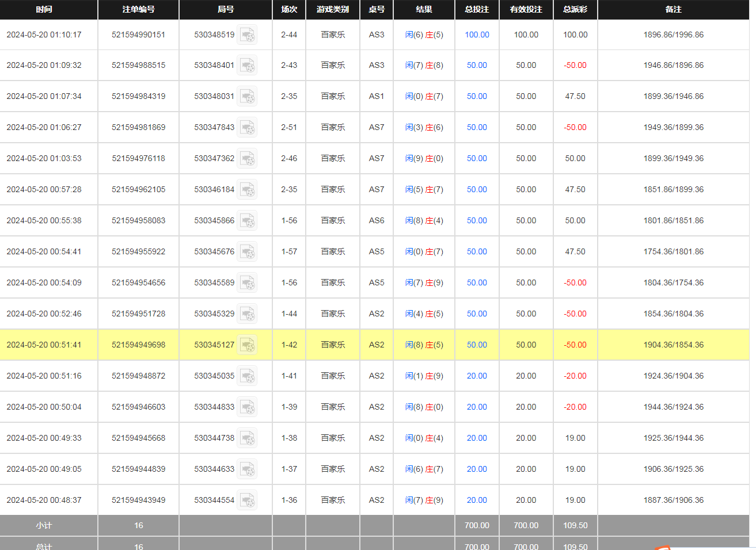The width and height of the screenshot is (756, 550).
Task: Open video replay icon for round 530345676
Action: coord(248,252)
